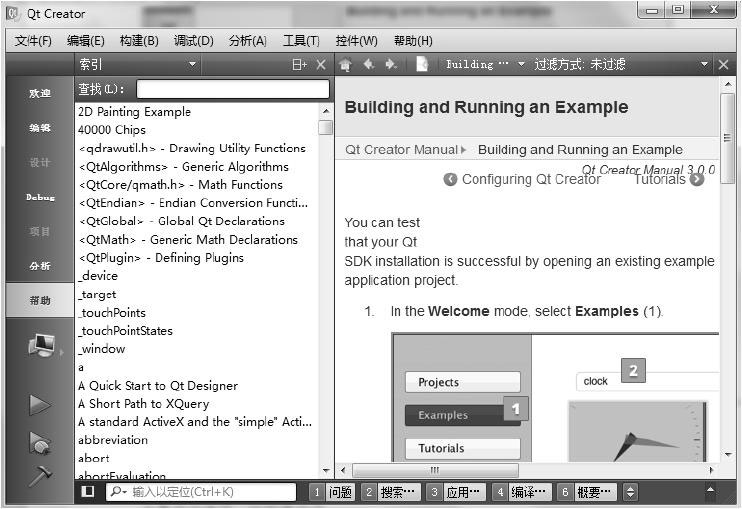Select <QtCore/qmath.h> - Math Functions entry
Viewport: 742px width, 509px height.
[181, 184]
